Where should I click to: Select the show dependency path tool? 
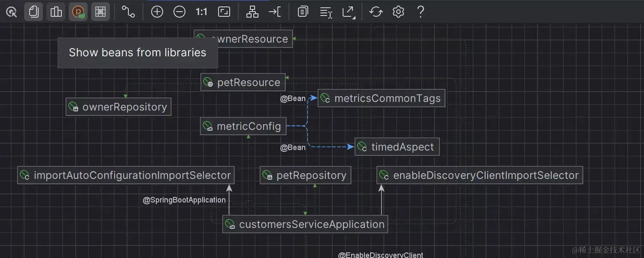point(128,12)
